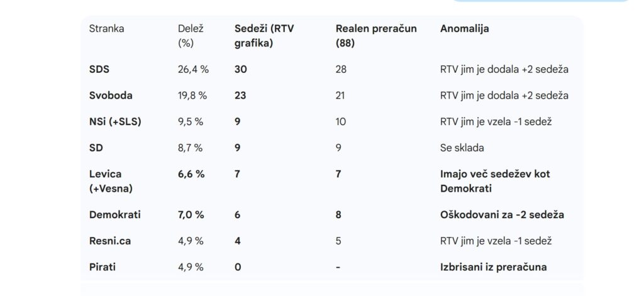Select the Levica (+Vesna) row label
644x296 pixels.
point(111,181)
